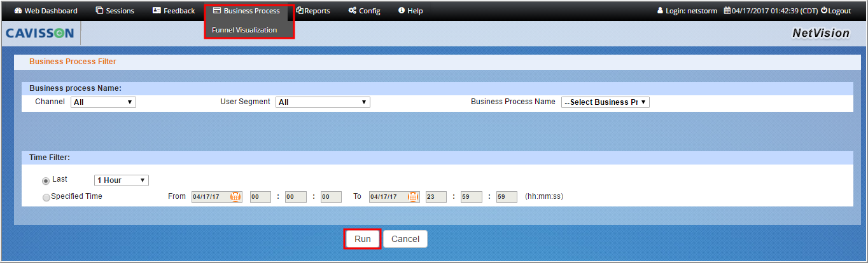The image size is (868, 263).
Task: Open the From date calendar picker
Action: pyautogui.click(x=235, y=197)
